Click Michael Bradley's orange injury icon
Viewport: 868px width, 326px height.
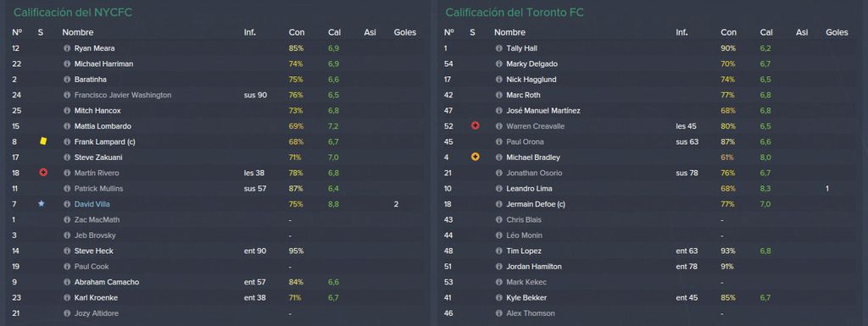475,157
